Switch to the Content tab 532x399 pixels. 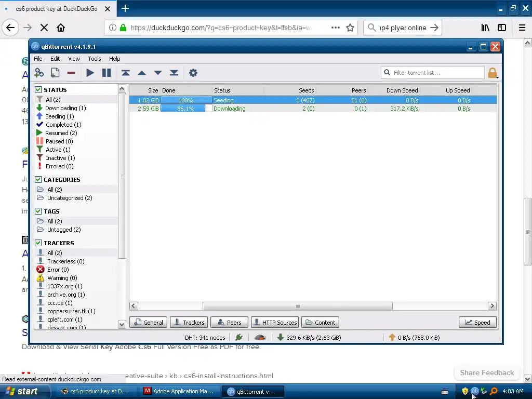click(x=320, y=322)
